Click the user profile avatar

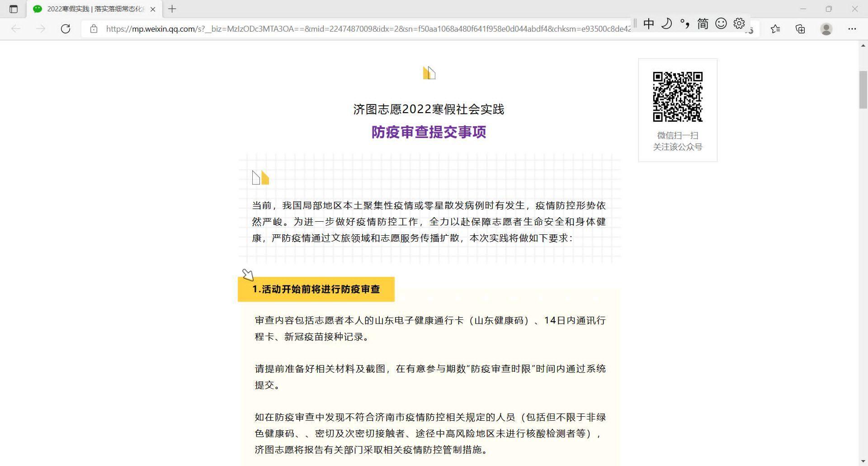coord(826,29)
